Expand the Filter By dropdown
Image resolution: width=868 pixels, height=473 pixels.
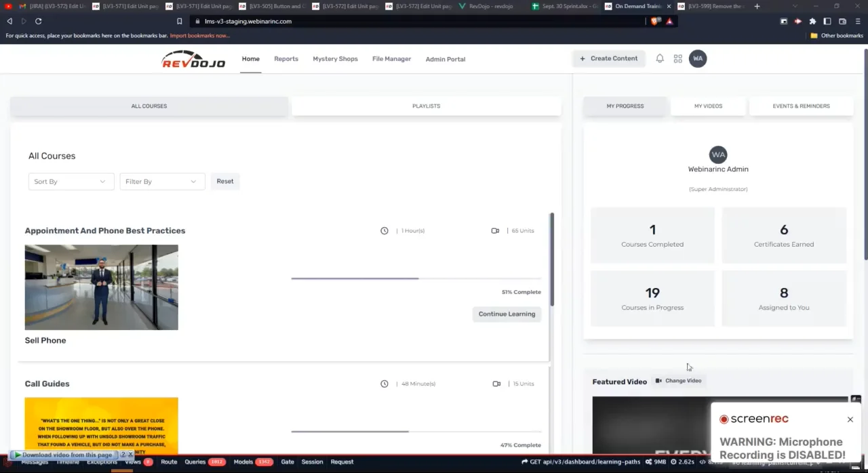click(162, 182)
